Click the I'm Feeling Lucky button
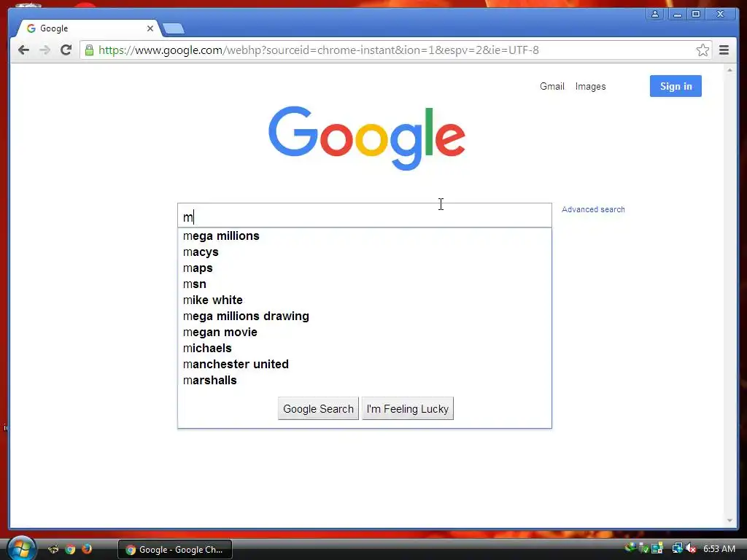The image size is (747, 560). 408,408
